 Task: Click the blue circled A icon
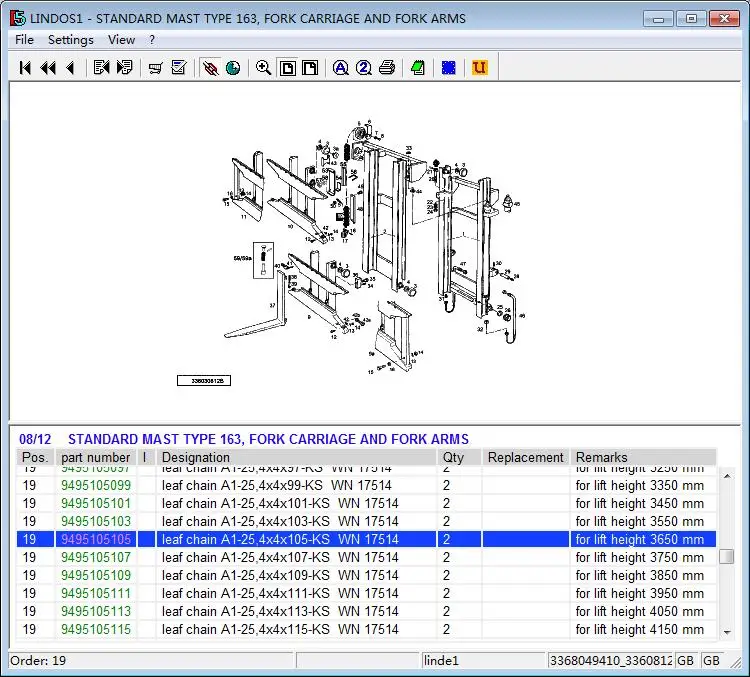[x=341, y=68]
